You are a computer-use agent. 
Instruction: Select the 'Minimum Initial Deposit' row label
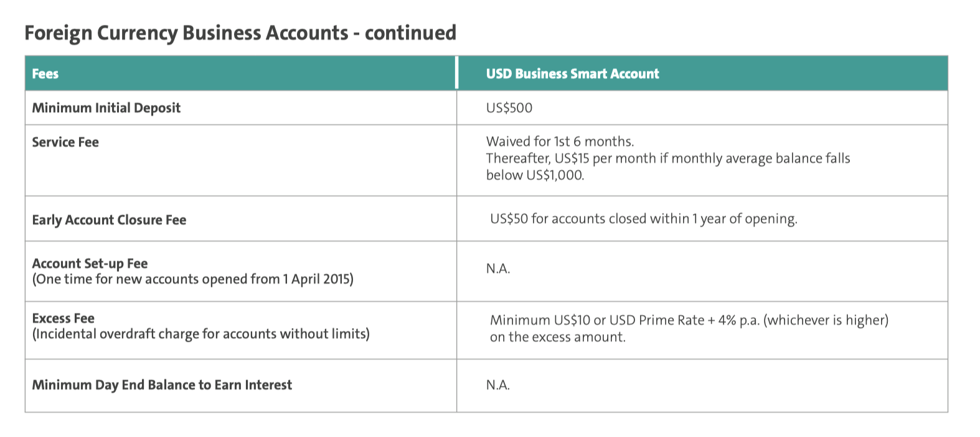(x=106, y=108)
